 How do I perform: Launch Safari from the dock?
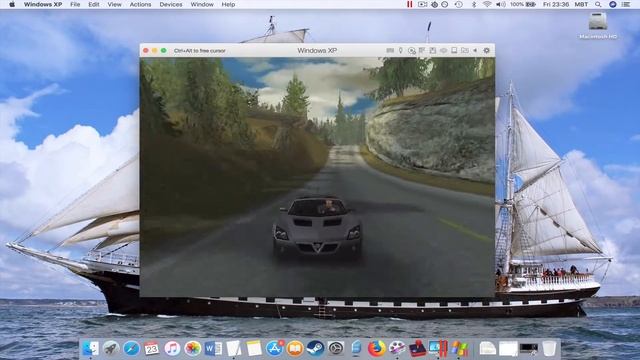point(131,349)
